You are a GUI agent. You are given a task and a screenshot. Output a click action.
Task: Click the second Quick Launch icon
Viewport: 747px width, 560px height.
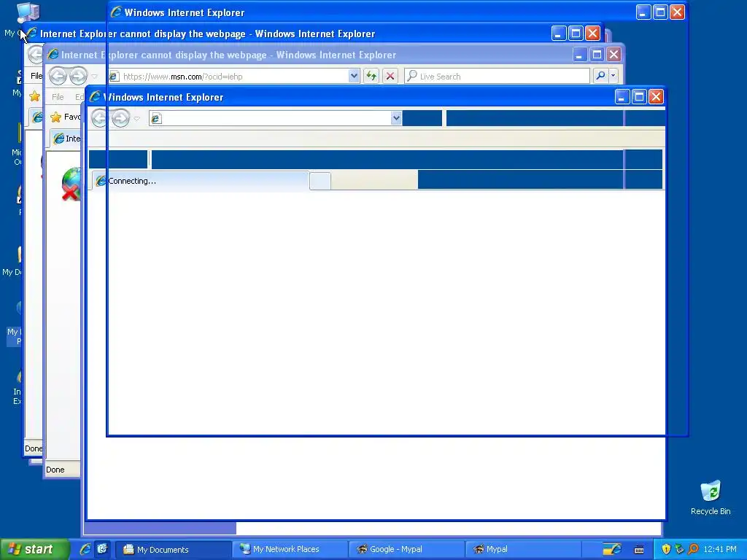click(102, 549)
